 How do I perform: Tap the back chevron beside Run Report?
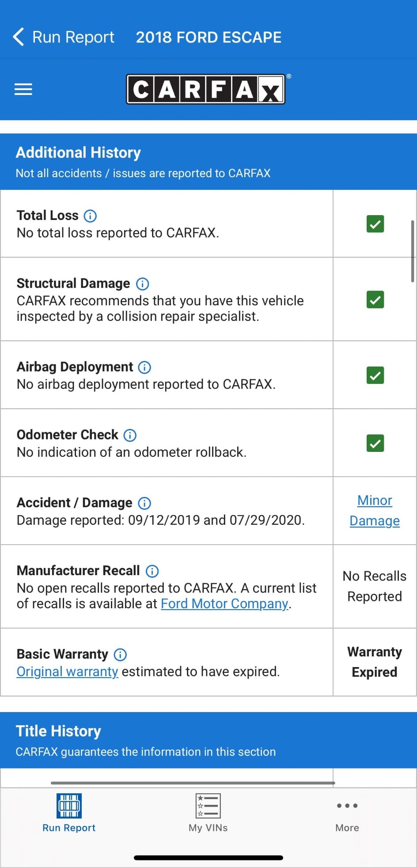point(18,37)
